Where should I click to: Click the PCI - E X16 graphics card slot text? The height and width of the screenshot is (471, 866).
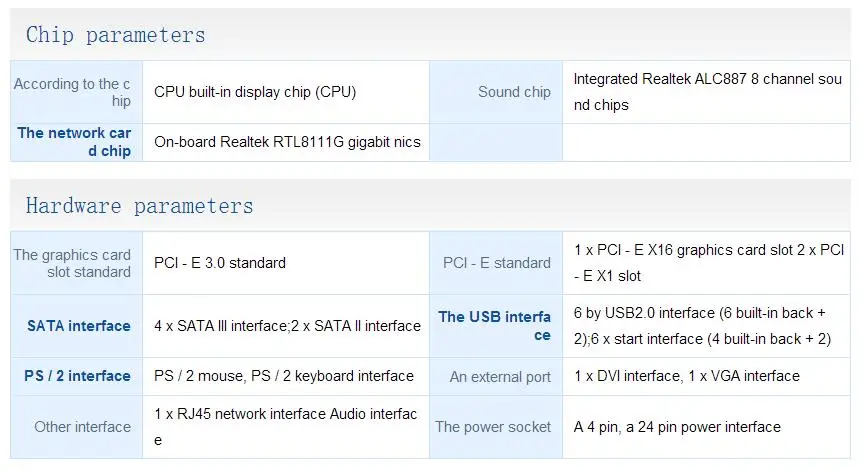pos(709,262)
